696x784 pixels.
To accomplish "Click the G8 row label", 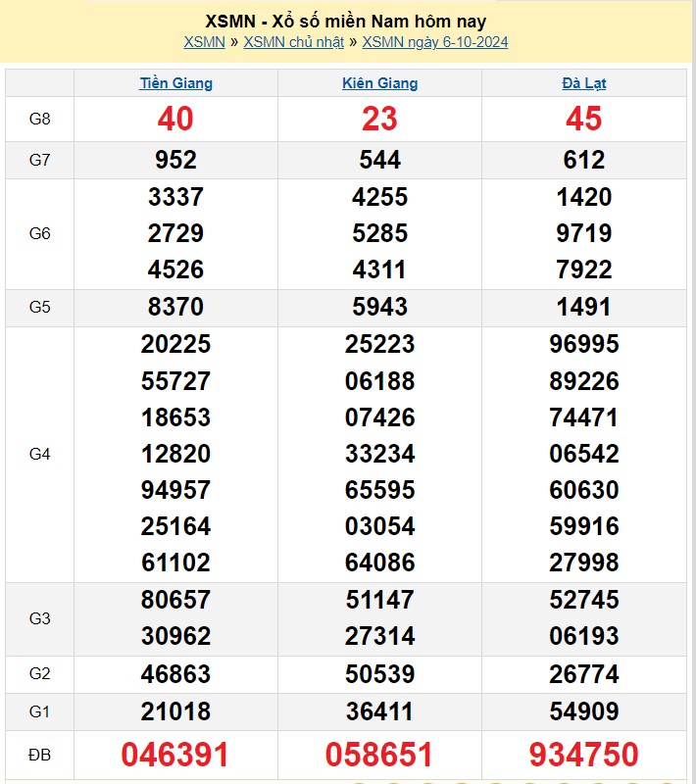I will [x=39, y=119].
